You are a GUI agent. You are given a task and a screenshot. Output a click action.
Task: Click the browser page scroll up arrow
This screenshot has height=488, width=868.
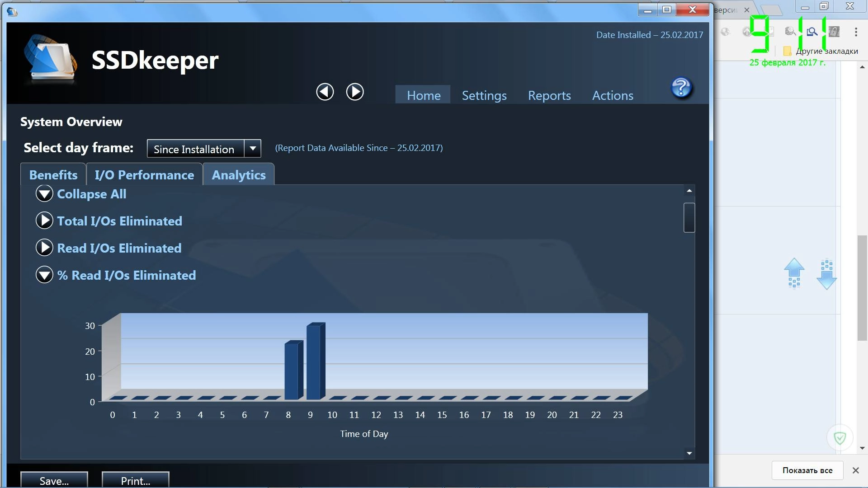point(862,67)
